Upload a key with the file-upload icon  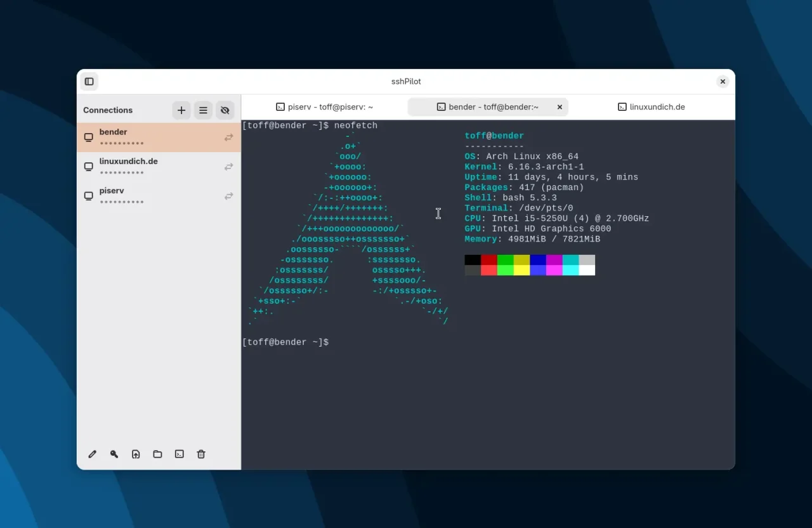(x=136, y=454)
